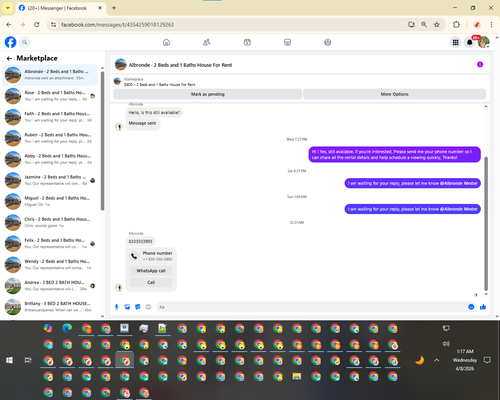Viewport: 500px width, 400px height.
Task: Open Task View on the taskbar
Action: coord(28,360)
